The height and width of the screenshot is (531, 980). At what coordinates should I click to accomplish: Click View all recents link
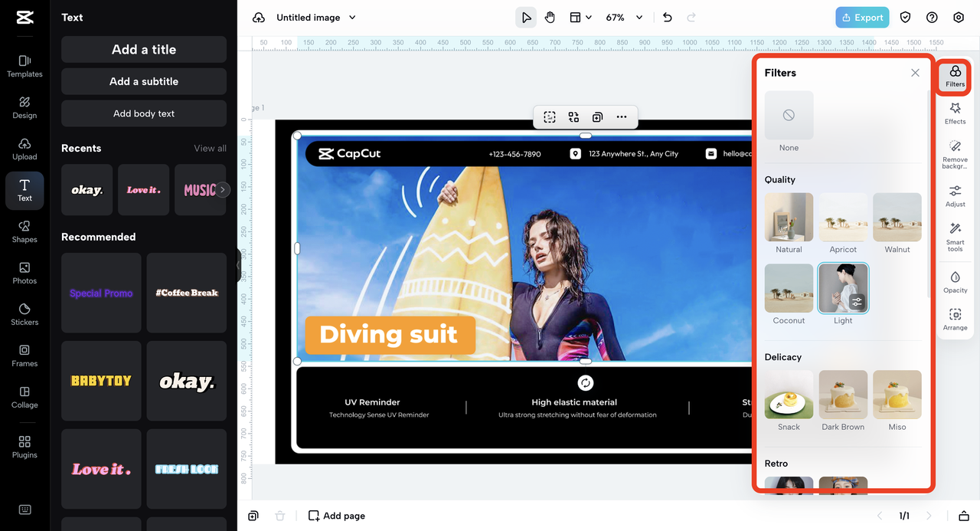click(x=210, y=149)
